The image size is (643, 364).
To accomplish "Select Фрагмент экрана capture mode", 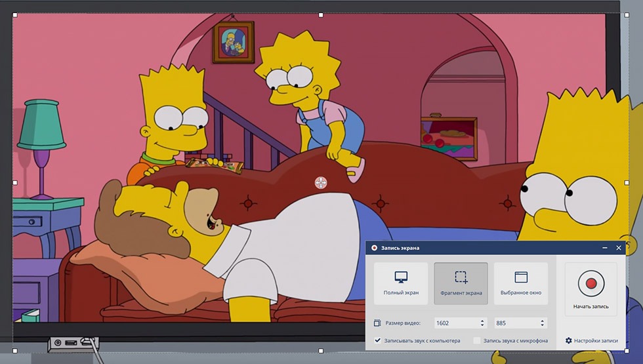I will pos(461,283).
